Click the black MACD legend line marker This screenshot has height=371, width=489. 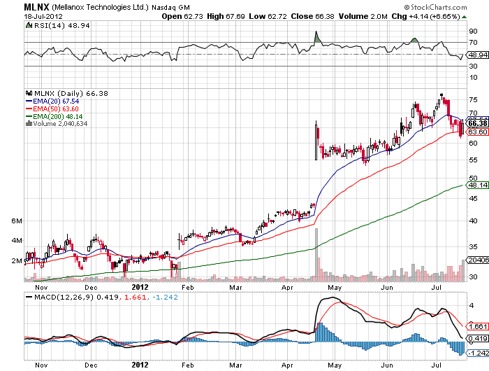coord(29,297)
